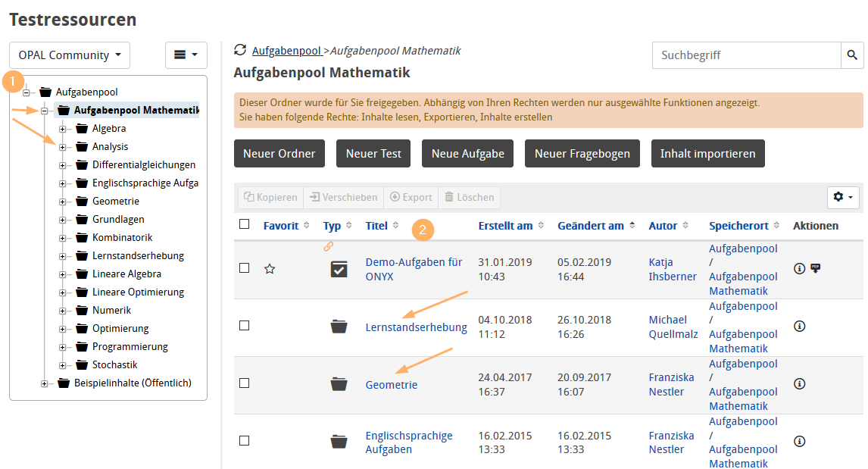Open the OPAL Community dropdown

point(69,55)
